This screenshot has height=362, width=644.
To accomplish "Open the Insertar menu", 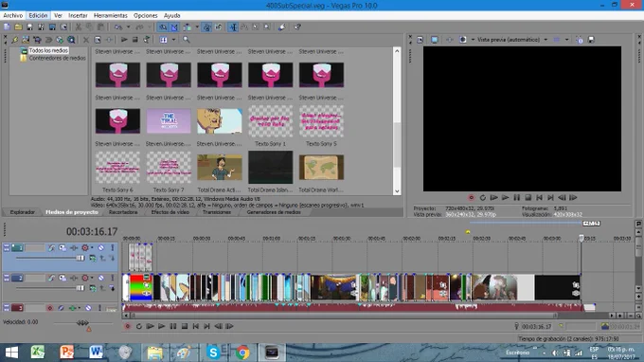I will (78, 15).
